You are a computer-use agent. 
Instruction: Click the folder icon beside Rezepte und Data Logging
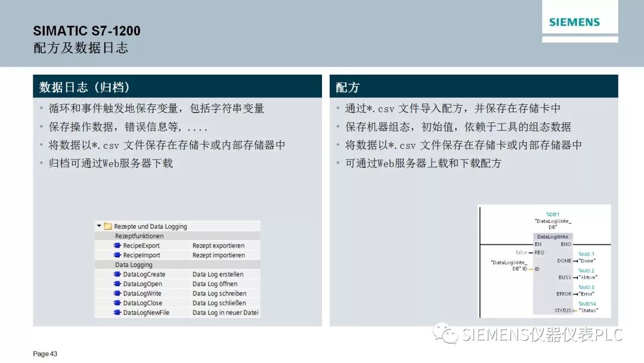(x=107, y=226)
